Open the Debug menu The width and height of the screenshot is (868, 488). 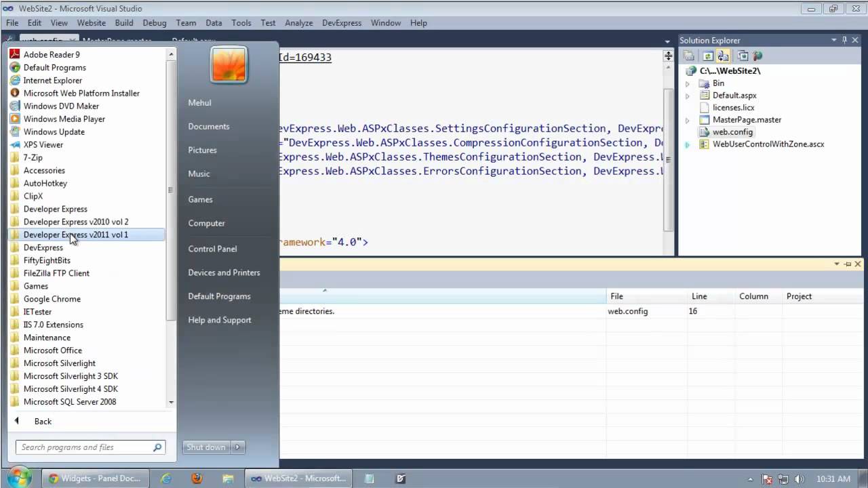pyautogui.click(x=154, y=22)
